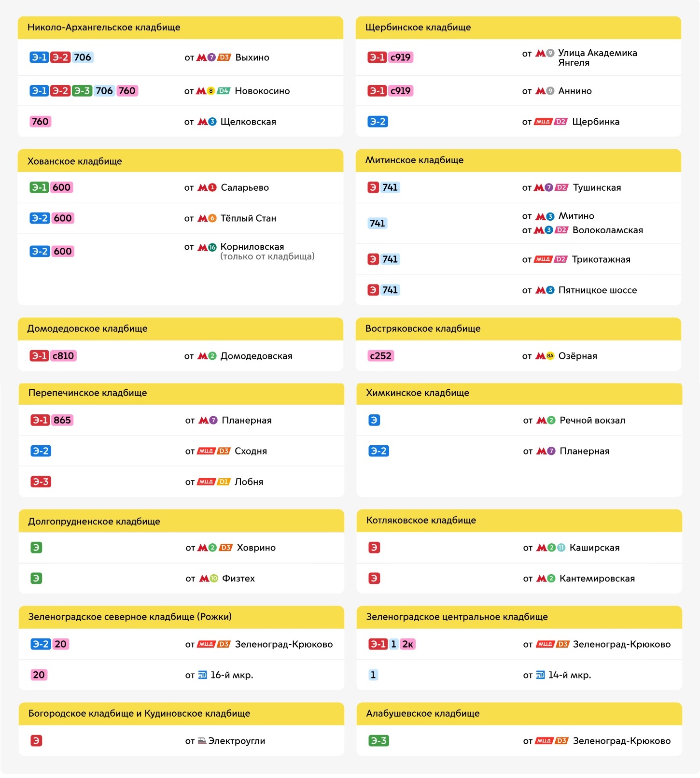Click the Пятницкое шоссе station name

click(x=598, y=290)
